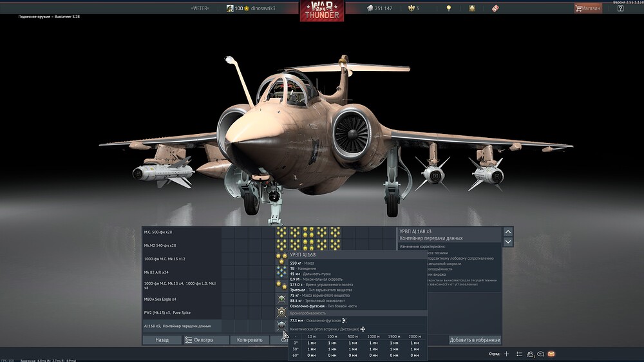Screen dimensions: 644x362
Task: Click the 45 км - Дальность пуска line
Action: 310,274
